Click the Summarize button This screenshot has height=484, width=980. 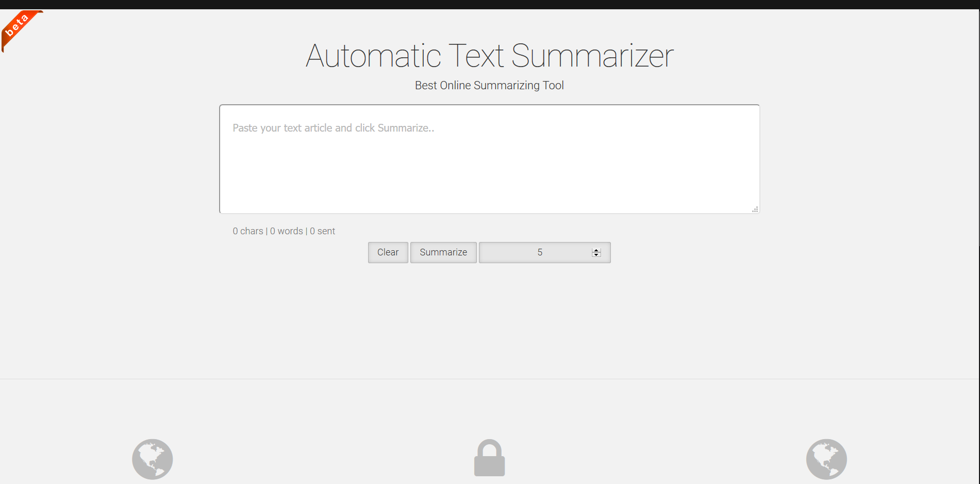click(x=443, y=252)
